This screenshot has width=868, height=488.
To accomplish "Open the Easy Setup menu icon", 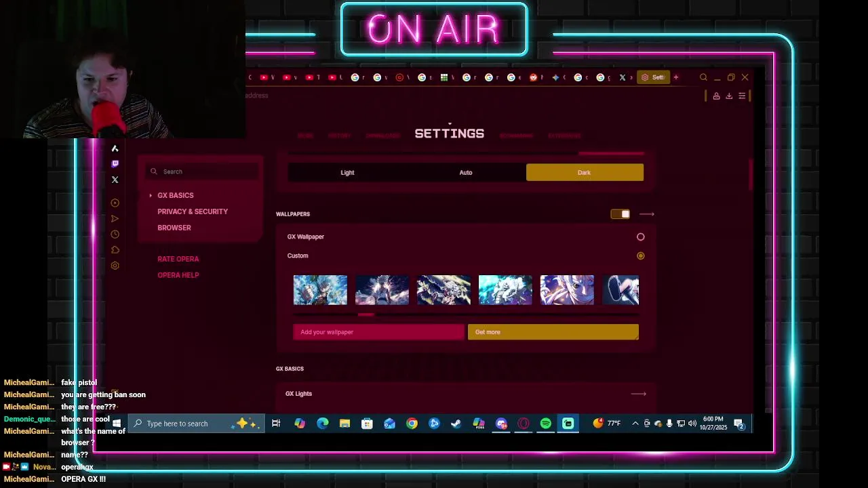I will [x=742, y=96].
